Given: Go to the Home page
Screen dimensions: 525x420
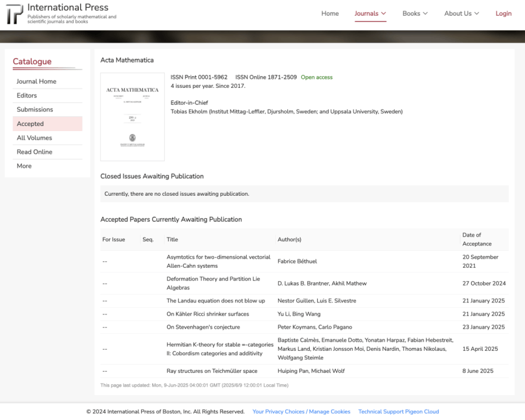Looking at the screenshot, I should (x=330, y=13).
